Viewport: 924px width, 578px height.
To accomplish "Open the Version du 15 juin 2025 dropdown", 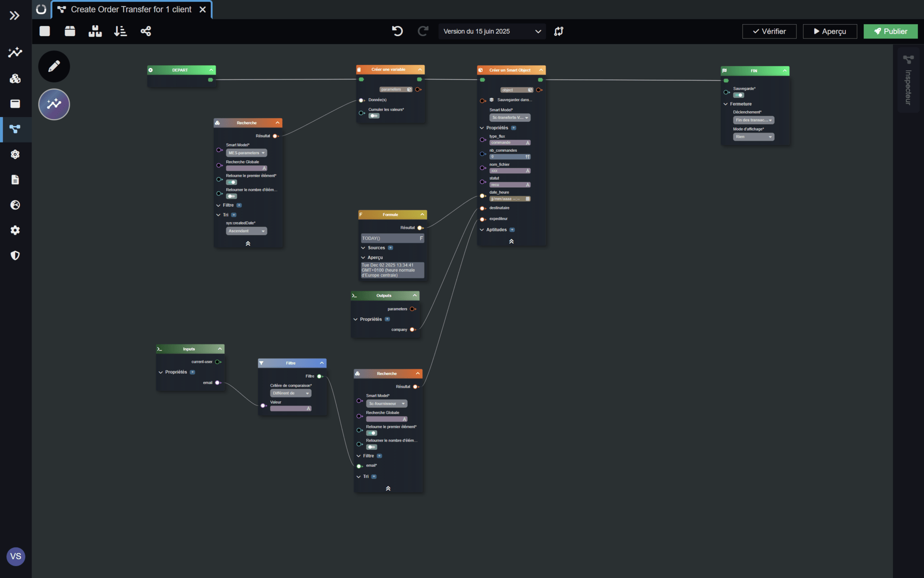I will pyautogui.click(x=492, y=31).
